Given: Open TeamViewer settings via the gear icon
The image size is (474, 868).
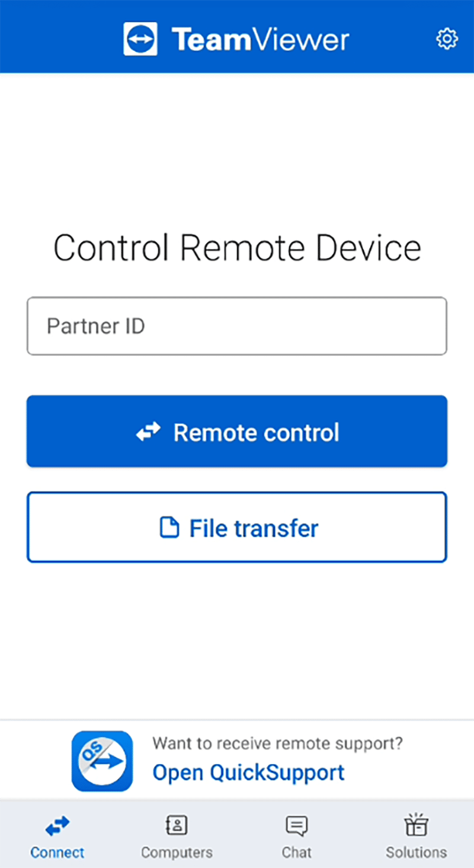Looking at the screenshot, I should point(447,38).
